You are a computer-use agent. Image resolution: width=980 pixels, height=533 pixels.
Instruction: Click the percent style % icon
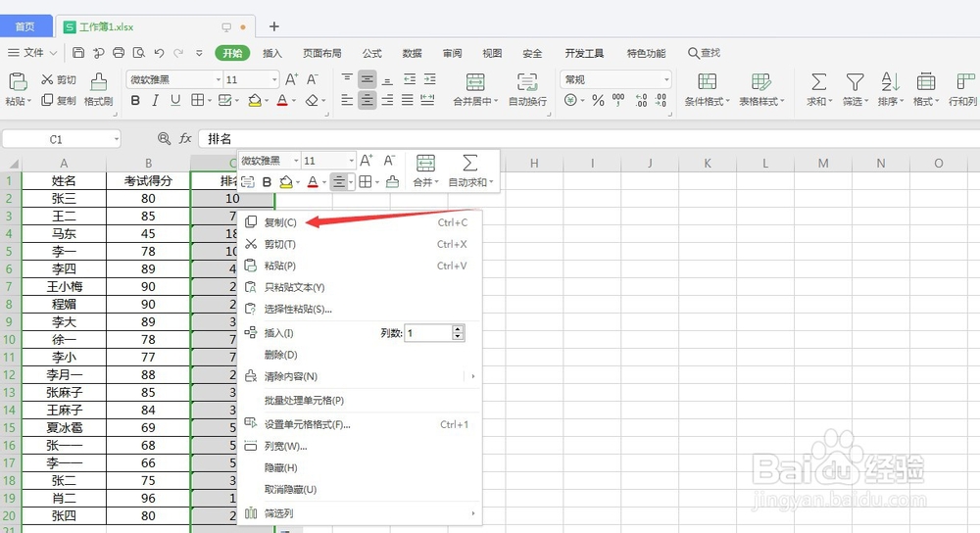(x=598, y=100)
